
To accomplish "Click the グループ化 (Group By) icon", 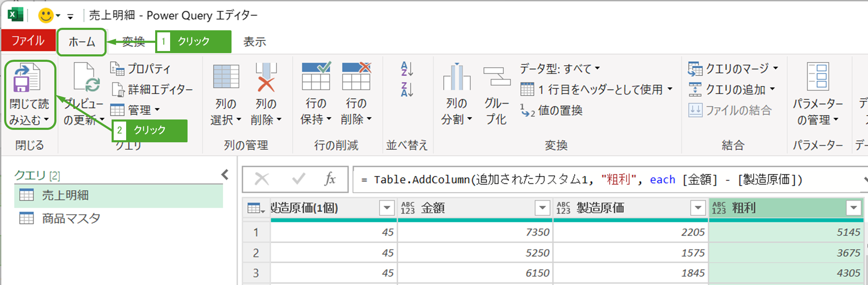I will click(x=496, y=78).
